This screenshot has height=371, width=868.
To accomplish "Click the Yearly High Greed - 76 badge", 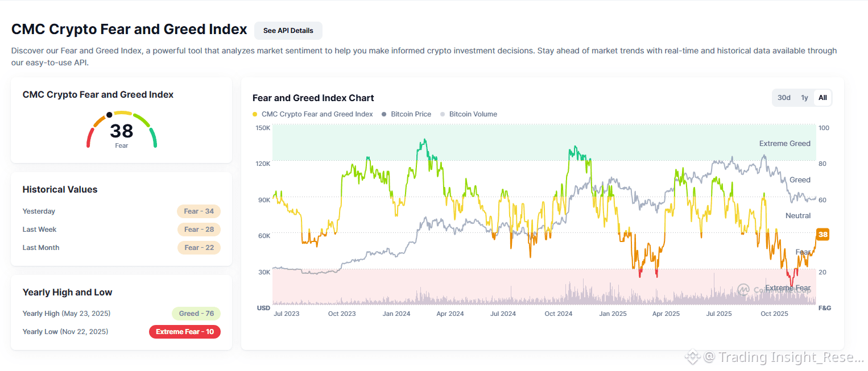I will [196, 314].
